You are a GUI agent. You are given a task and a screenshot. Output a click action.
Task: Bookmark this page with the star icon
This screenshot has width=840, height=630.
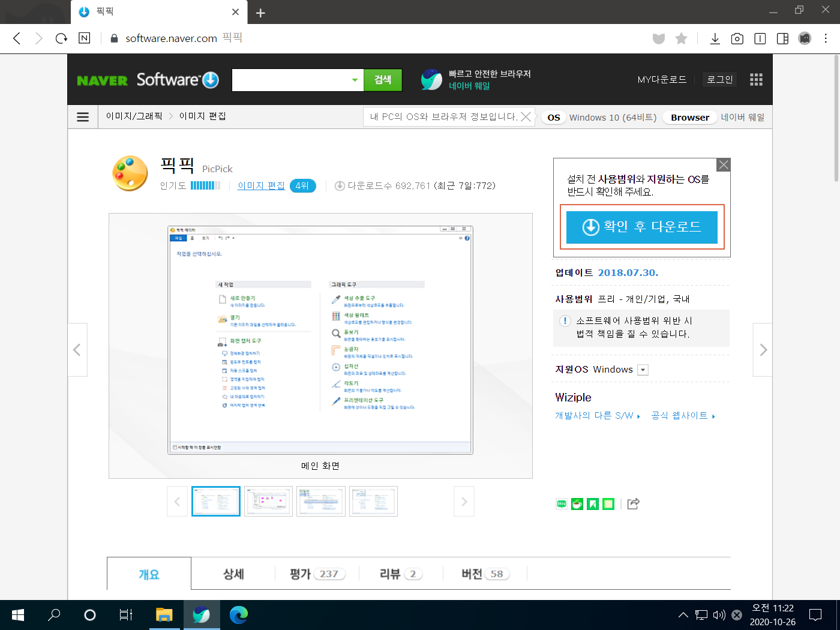pyautogui.click(x=681, y=38)
